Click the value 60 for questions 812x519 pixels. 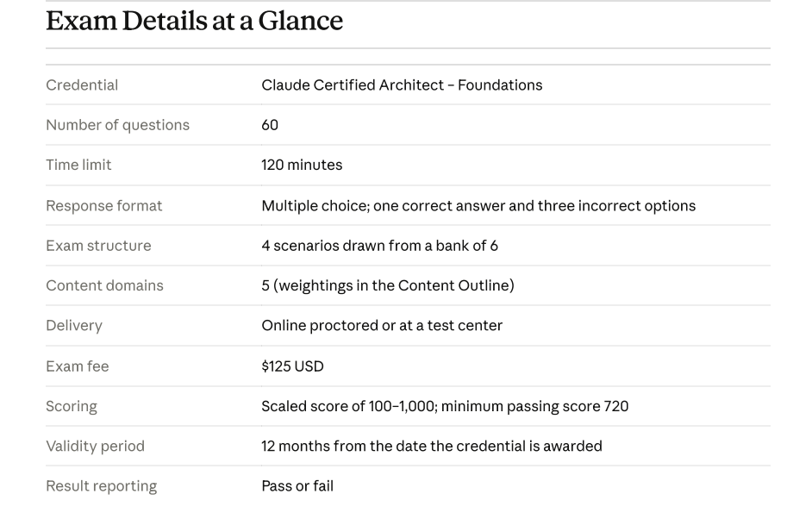point(270,125)
